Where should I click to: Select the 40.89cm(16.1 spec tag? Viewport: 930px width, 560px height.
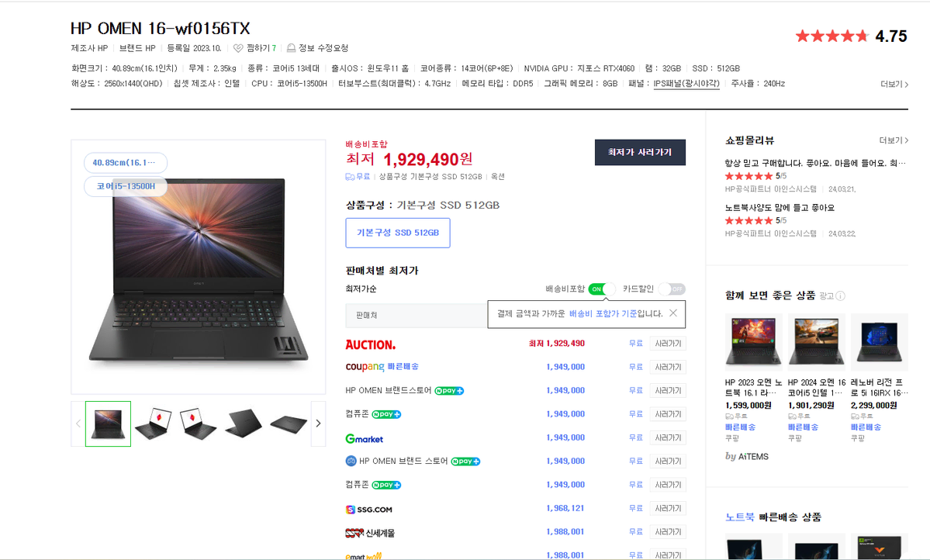(126, 163)
